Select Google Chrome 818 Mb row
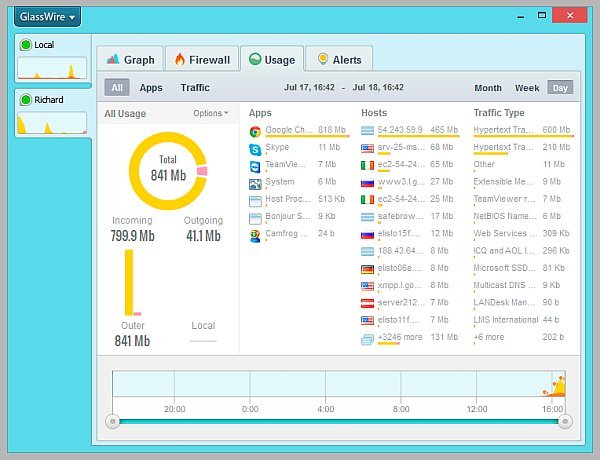Image resolution: width=600 pixels, height=460 pixels. click(299, 130)
